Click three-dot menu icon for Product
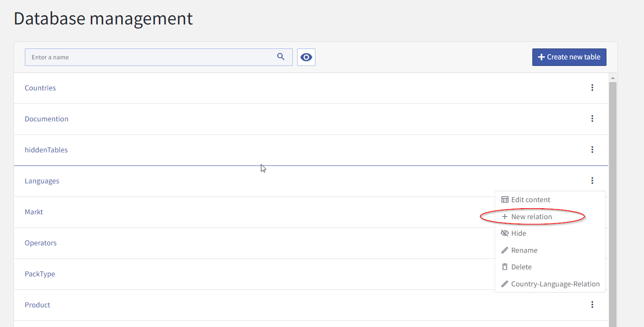The width and height of the screenshot is (644, 327). 592,305
